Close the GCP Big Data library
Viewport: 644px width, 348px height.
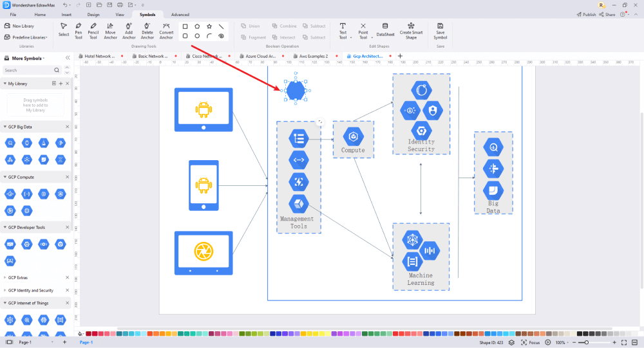[68, 127]
